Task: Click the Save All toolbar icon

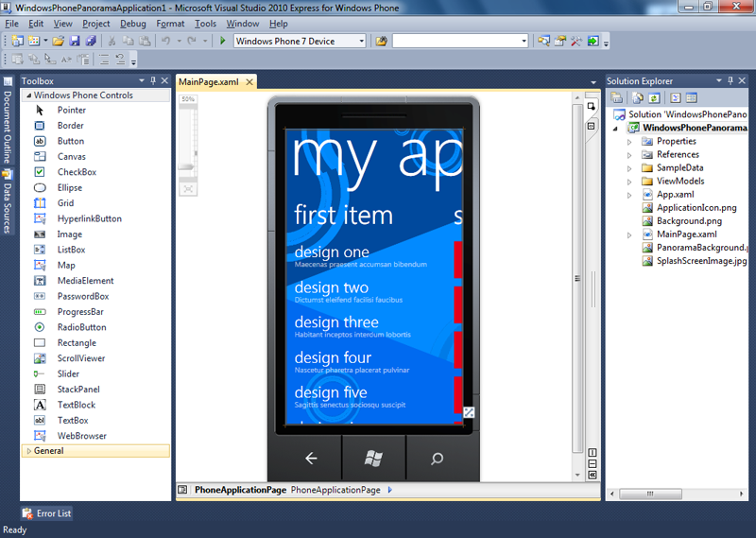Action: pos(91,41)
